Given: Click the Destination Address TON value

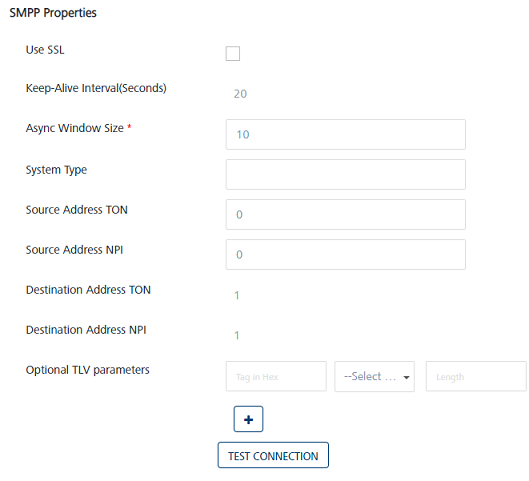Looking at the screenshot, I should pyautogui.click(x=237, y=295).
